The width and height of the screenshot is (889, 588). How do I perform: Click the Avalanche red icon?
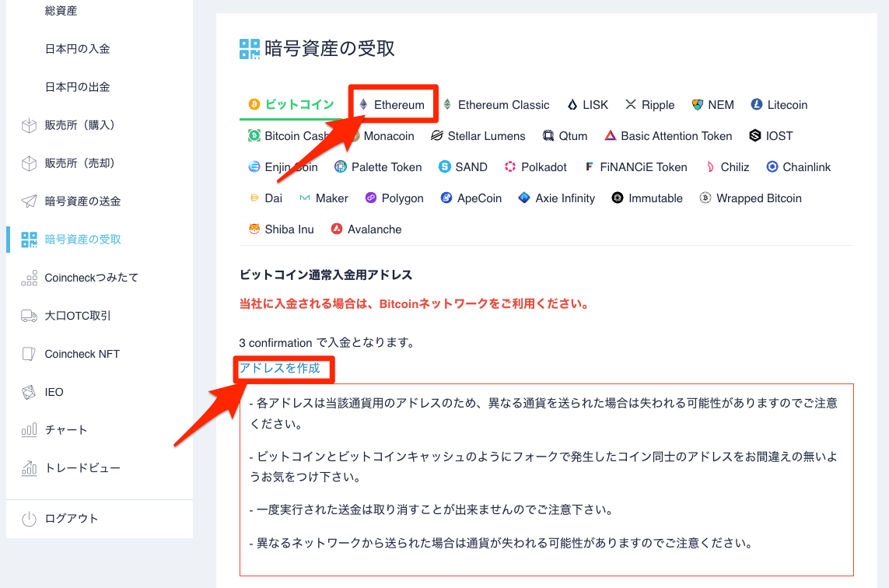pyautogui.click(x=337, y=229)
